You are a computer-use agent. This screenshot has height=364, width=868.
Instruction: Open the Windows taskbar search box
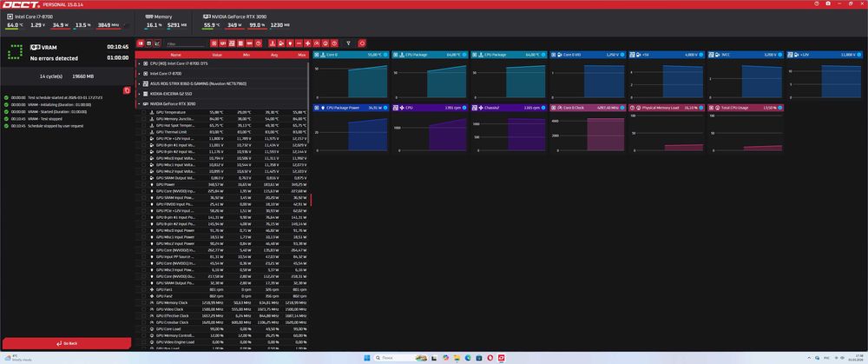point(400,358)
